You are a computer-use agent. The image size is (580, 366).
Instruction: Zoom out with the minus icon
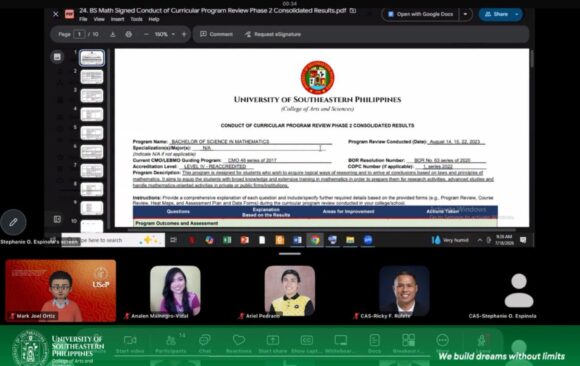146,34
